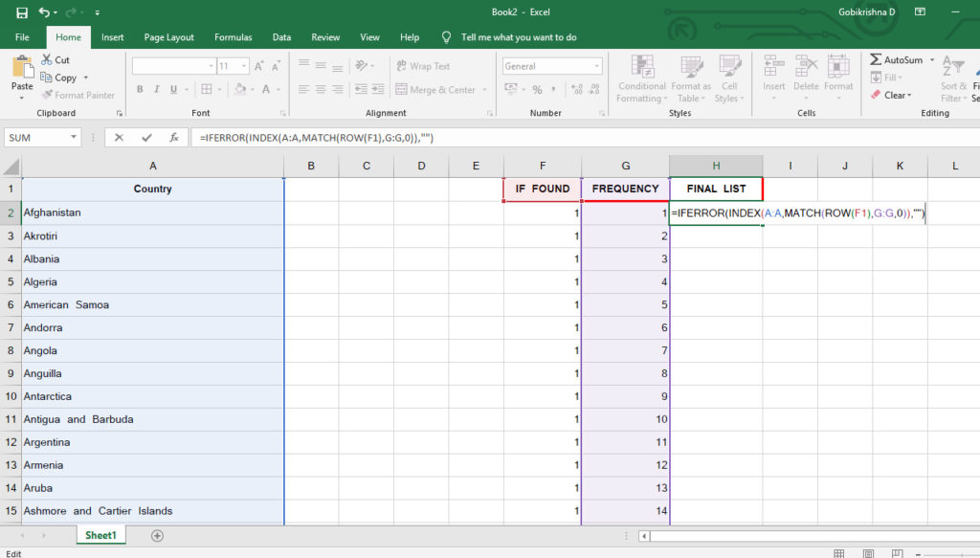Open the Font Color swatch
Screen dimensions: 980x558
268,88
